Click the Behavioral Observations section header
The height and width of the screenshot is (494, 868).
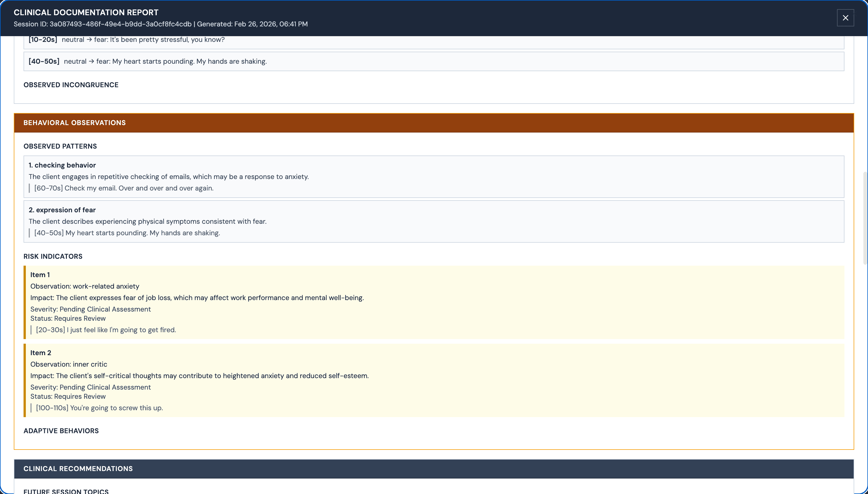coord(74,123)
